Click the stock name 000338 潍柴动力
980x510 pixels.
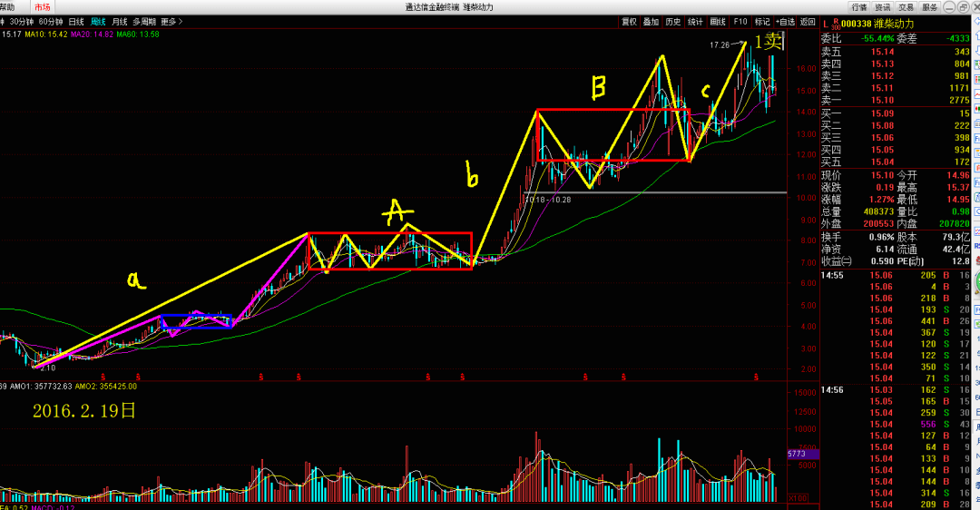pos(877,24)
